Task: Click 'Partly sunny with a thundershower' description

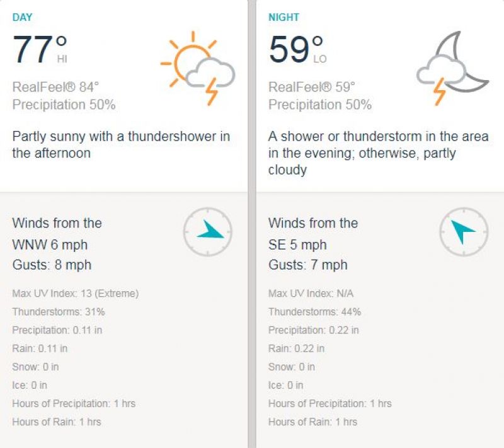Action: (121, 145)
